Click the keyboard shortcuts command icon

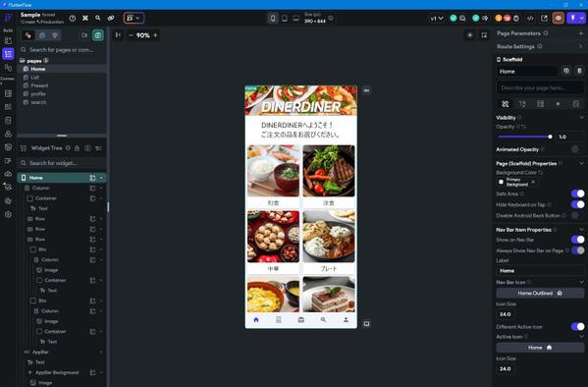point(85,18)
